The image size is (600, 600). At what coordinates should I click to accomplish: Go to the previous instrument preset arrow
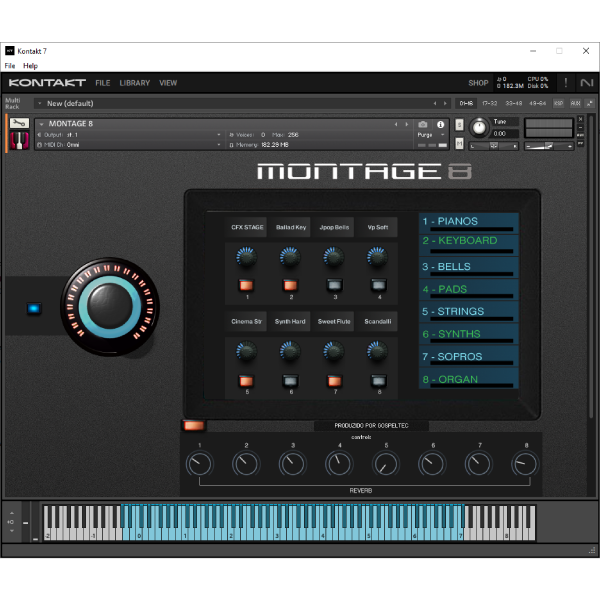(x=396, y=124)
